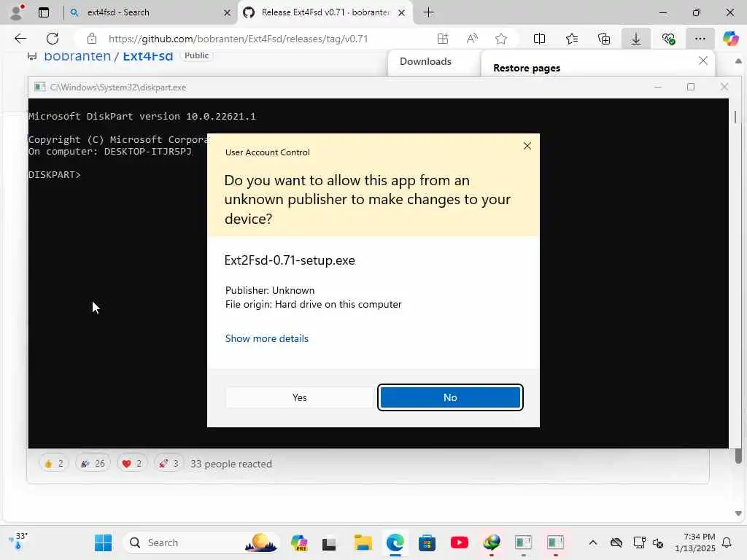
Task: Open Microsoft Edge from taskbar
Action: 395,542
